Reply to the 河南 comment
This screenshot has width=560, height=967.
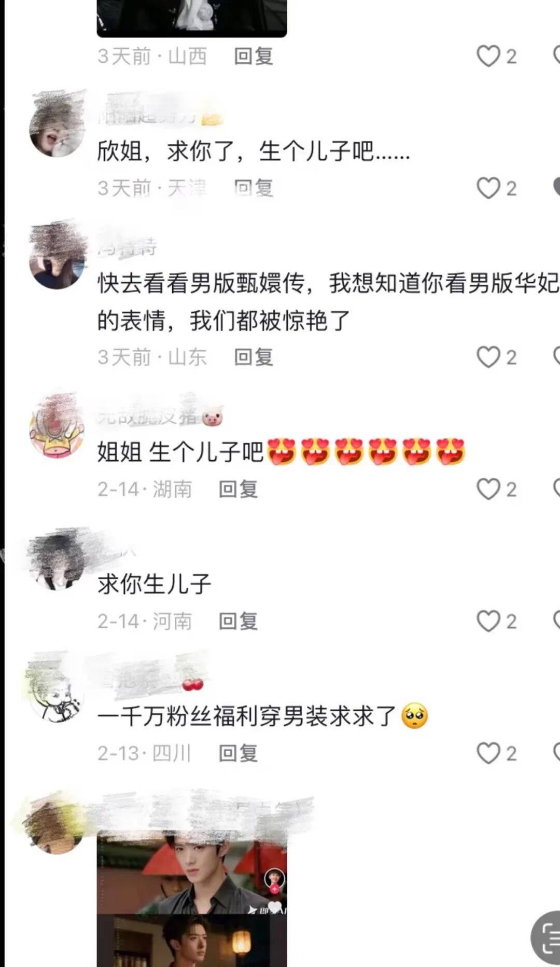pyautogui.click(x=238, y=621)
